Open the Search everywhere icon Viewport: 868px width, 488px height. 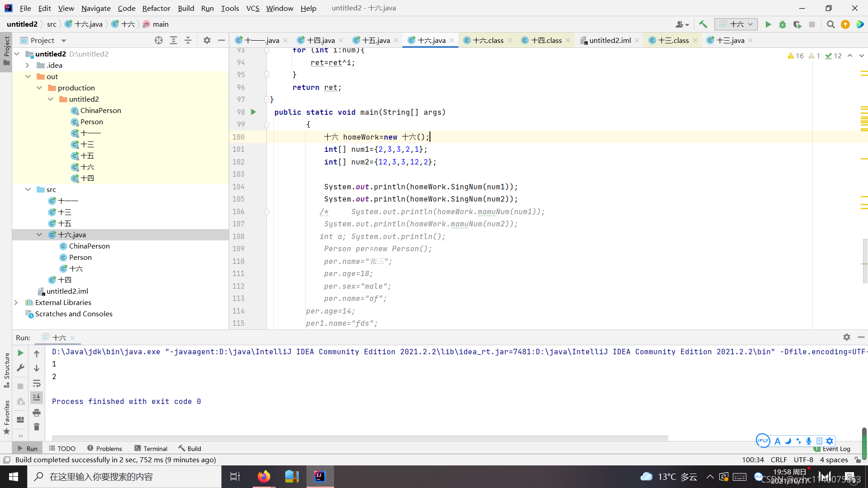[830, 24]
